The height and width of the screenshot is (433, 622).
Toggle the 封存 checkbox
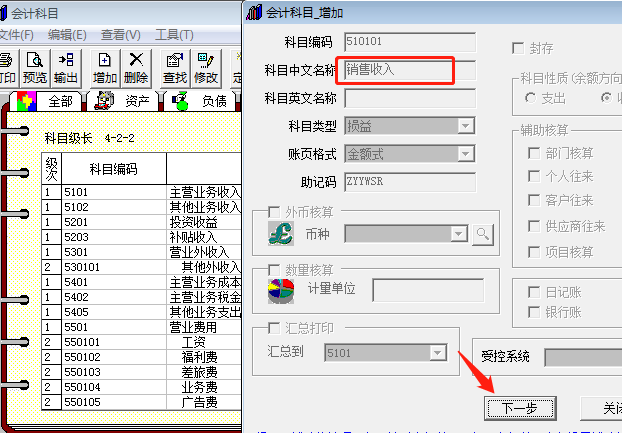pos(518,49)
